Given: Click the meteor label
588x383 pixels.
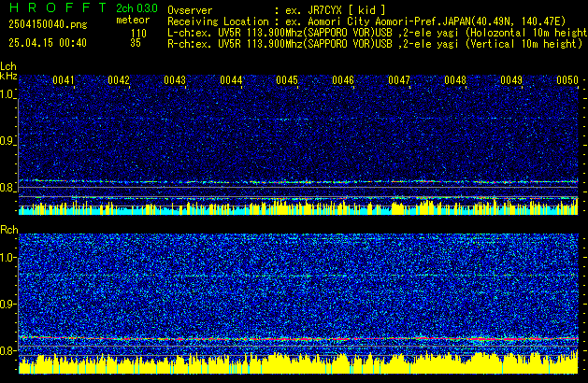Looking at the screenshot, I should 133,20.
